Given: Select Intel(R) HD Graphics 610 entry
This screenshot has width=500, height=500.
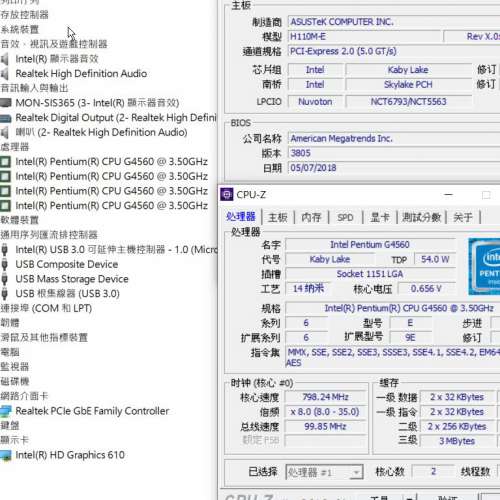Looking at the screenshot, I should click(x=70, y=455).
